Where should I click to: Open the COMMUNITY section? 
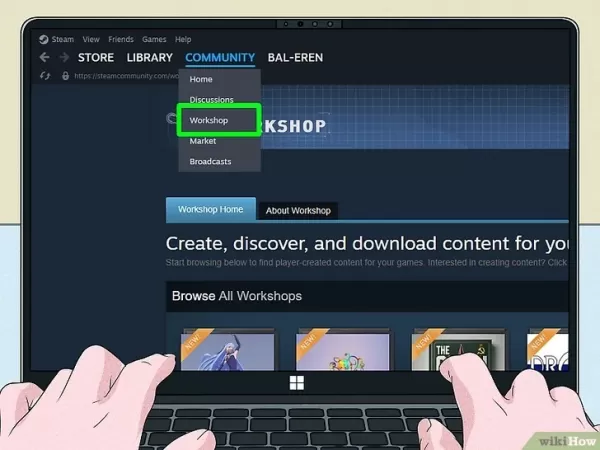(220, 57)
